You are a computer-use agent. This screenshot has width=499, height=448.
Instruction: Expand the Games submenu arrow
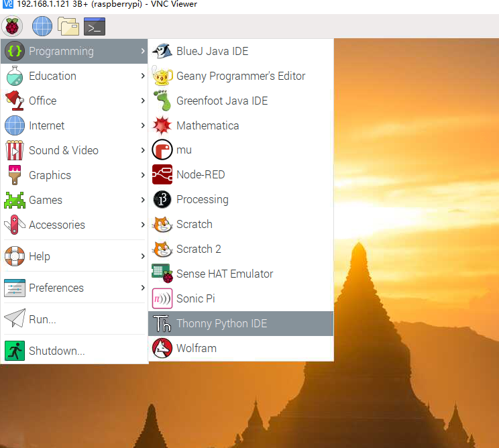143,200
